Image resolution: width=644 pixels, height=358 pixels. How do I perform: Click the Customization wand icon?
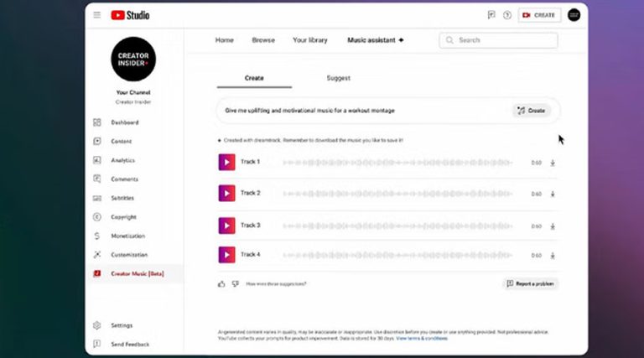coord(97,255)
